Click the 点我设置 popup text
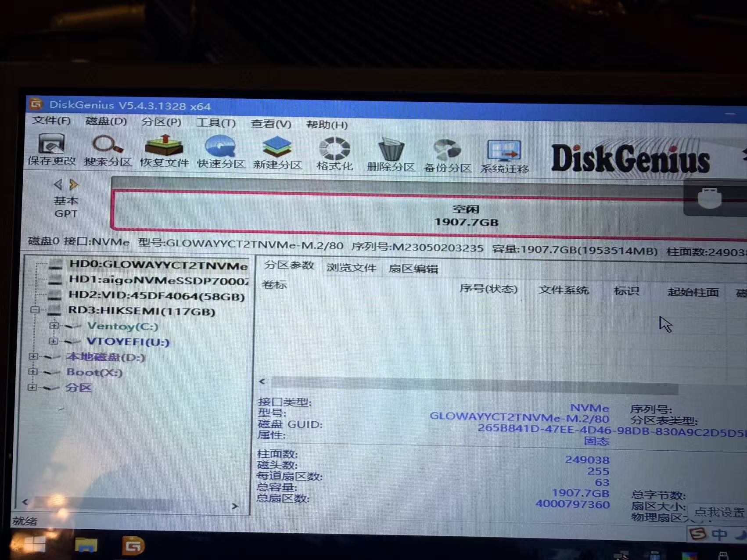This screenshot has width=747, height=560. click(719, 512)
